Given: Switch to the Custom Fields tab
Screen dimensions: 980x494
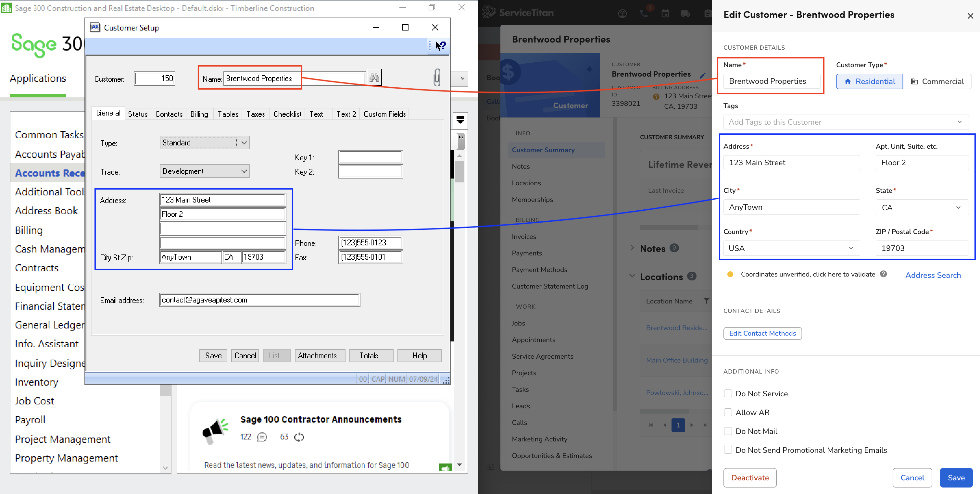Looking at the screenshot, I should click(x=384, y=114).
